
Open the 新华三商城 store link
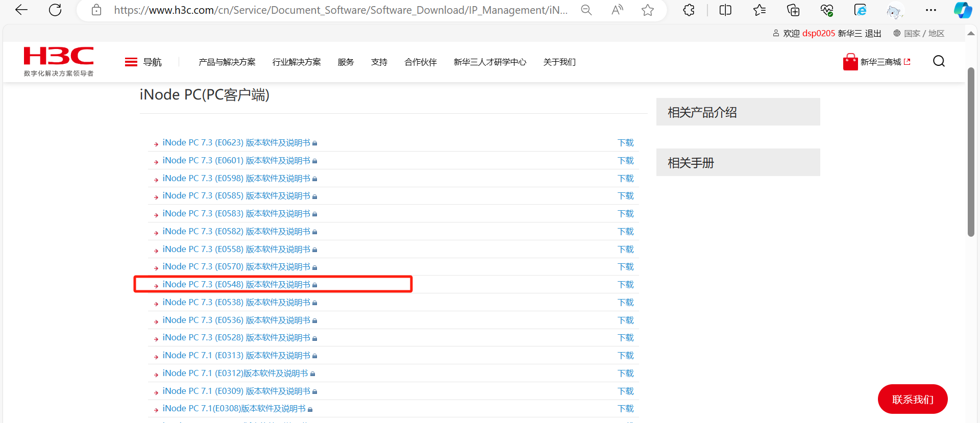tap(876, 62)
